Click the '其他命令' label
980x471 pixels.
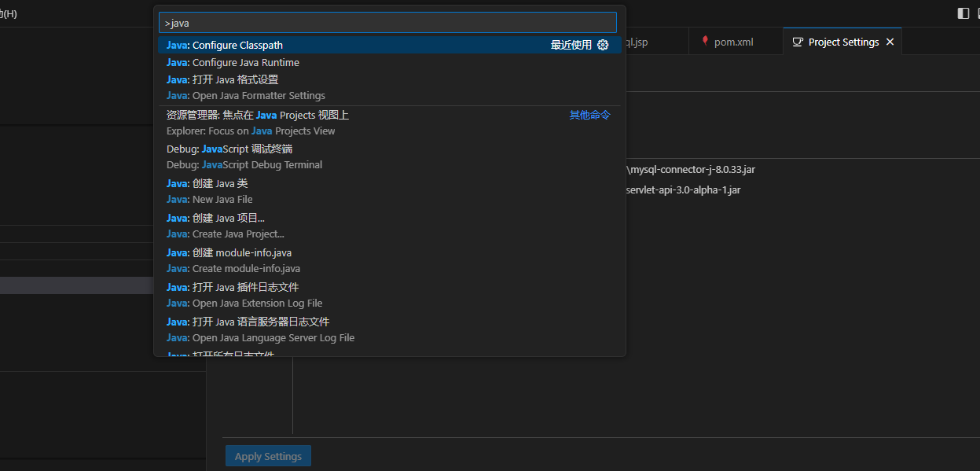pyautogui.click(x=590, y=115)
